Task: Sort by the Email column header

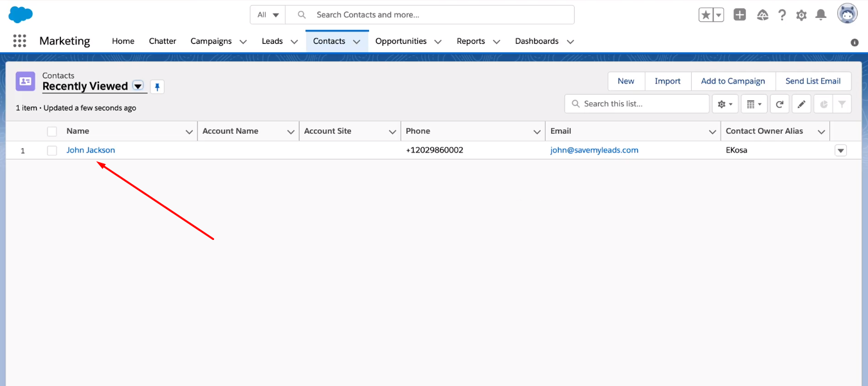Action: 561,131
